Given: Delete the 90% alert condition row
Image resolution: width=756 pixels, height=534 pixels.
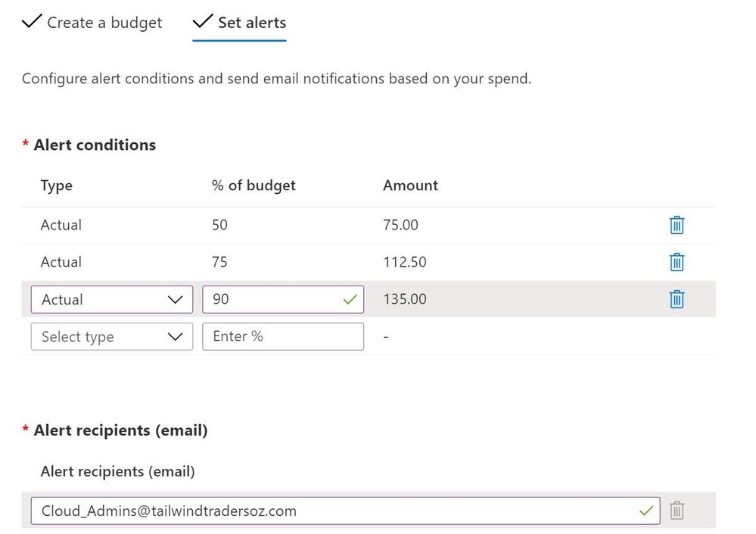Looking at the screenshot, I should pyautogui.click(x=677, y=299).
